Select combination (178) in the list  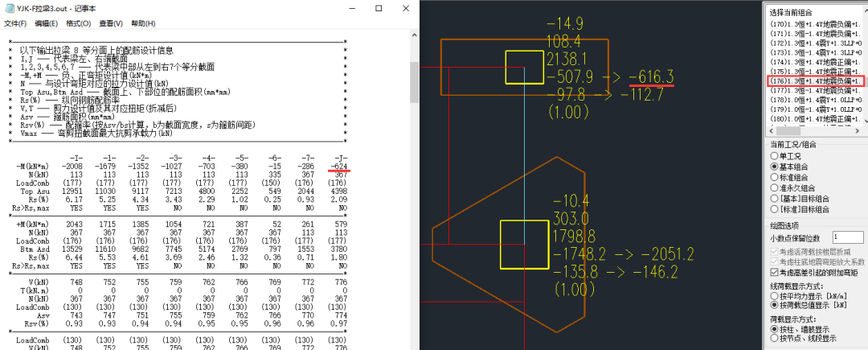[x=814, y=100]
